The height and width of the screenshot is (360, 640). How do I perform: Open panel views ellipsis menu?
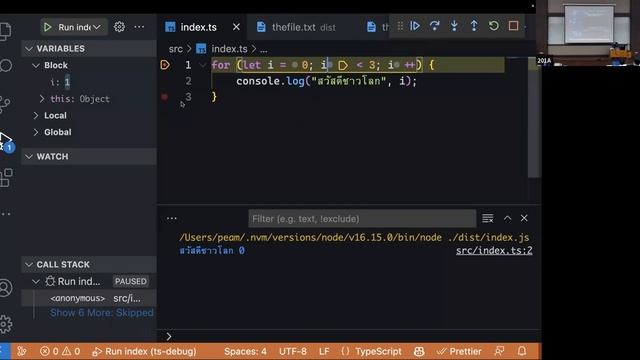(171, 218)
